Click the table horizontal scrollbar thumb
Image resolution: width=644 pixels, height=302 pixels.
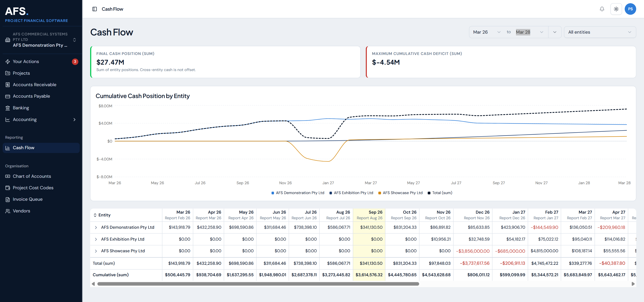coord(258,284)
